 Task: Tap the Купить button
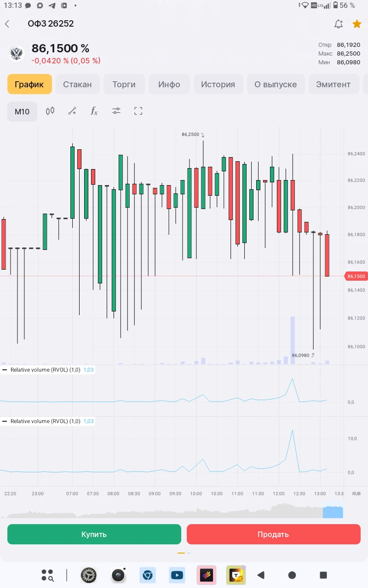[x=94, y=534]
